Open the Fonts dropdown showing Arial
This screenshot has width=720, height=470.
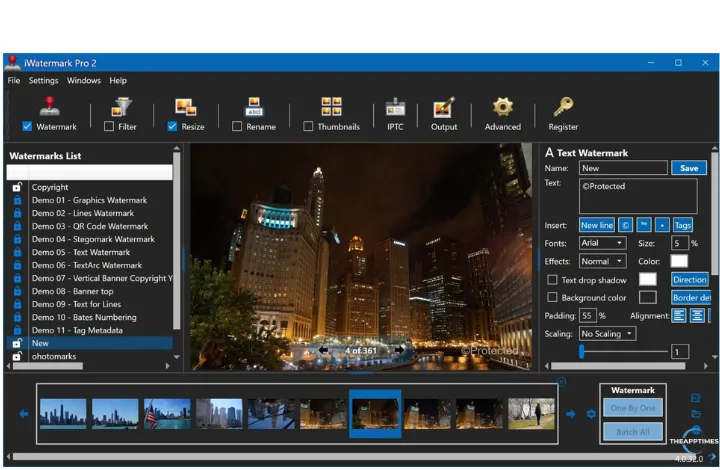[602, 243]
